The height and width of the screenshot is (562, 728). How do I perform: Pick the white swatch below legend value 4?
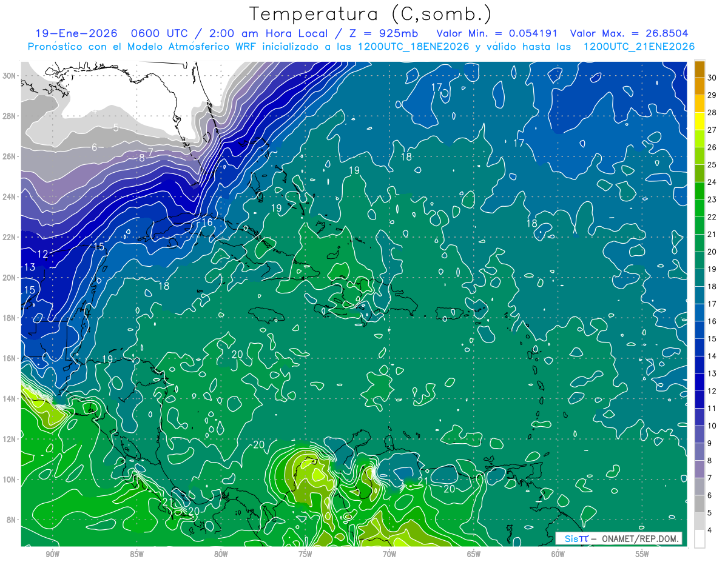[699, 539]
